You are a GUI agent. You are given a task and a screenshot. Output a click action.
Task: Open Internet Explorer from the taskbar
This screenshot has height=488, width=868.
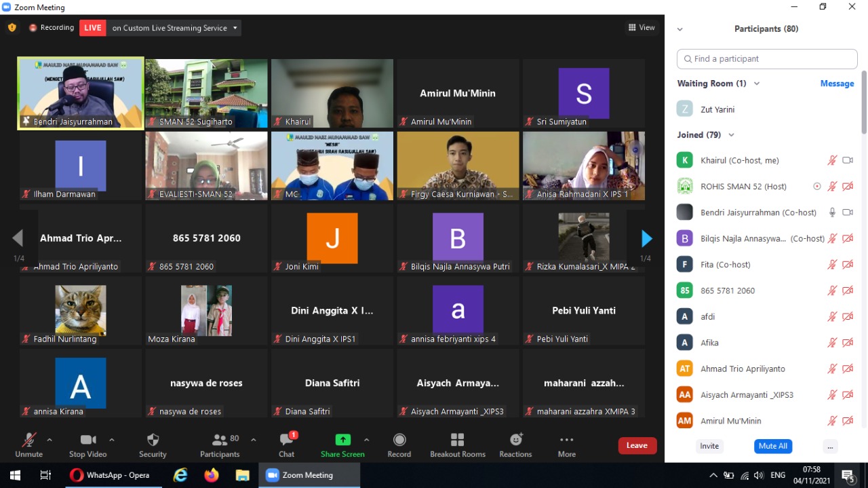pyautogui.click(x=180, y=475)
